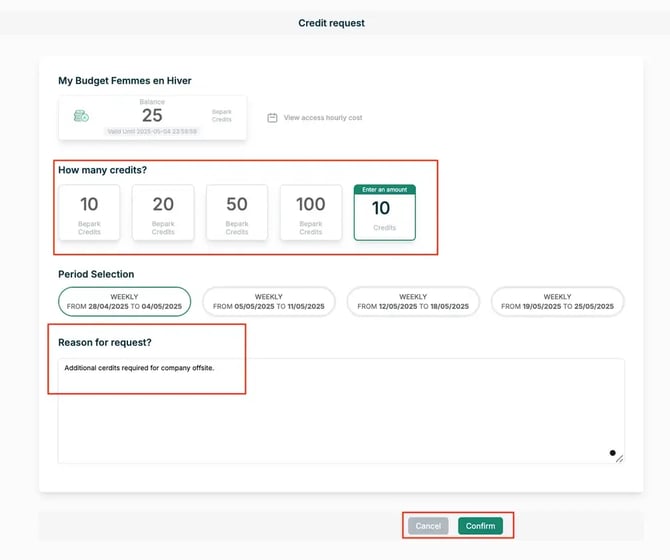Click the Credit request page title
This screenshot has height=560, width=670.
(332, 23)
